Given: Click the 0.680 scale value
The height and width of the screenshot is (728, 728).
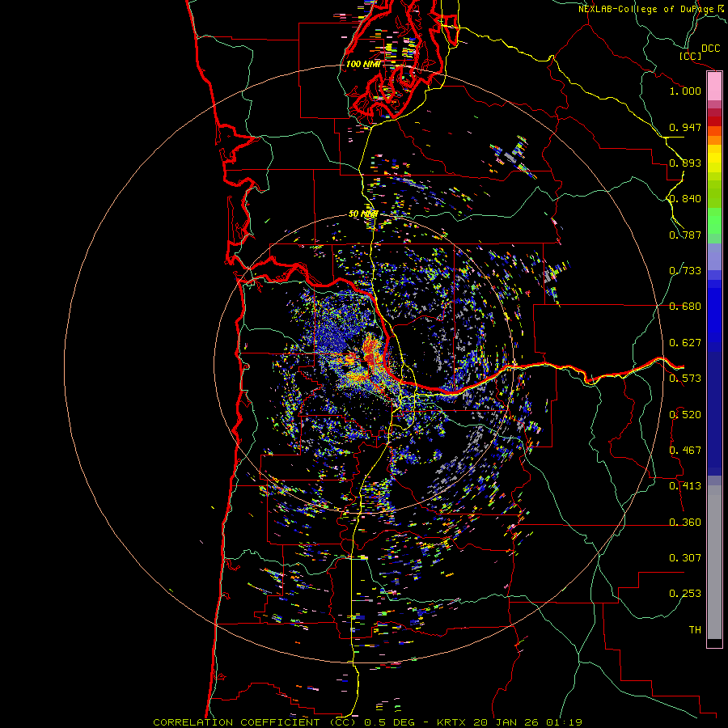Looking at the screenshot, I should tap(685, 307).
